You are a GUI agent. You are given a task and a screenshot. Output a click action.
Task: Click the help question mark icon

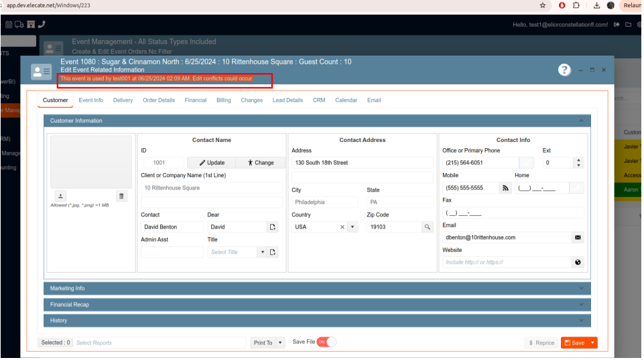[564, 70]
